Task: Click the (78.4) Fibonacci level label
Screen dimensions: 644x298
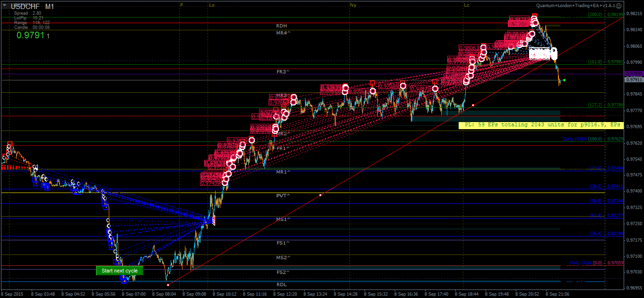Action: point(606,234)
